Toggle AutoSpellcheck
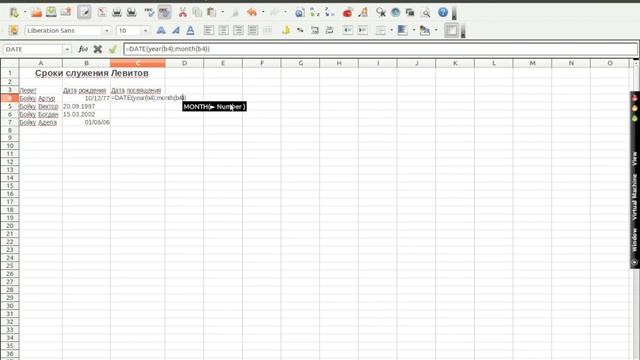 pos(164,13)
